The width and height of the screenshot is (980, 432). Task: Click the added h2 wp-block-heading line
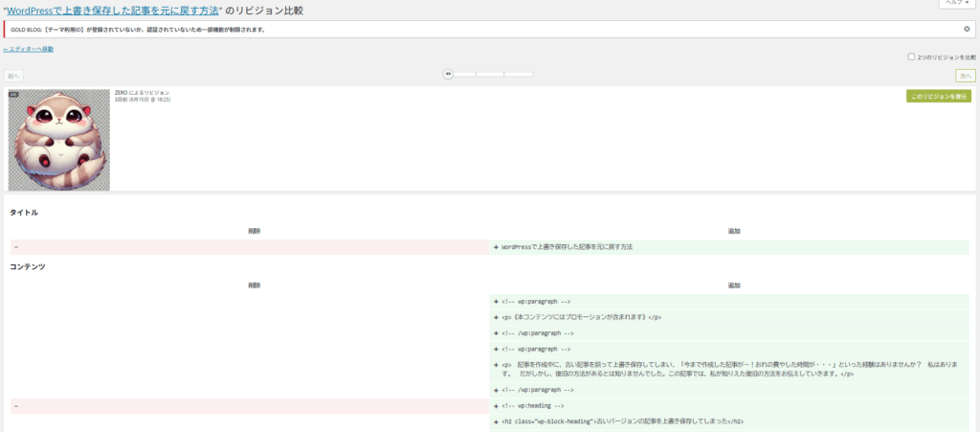[622, 421]
